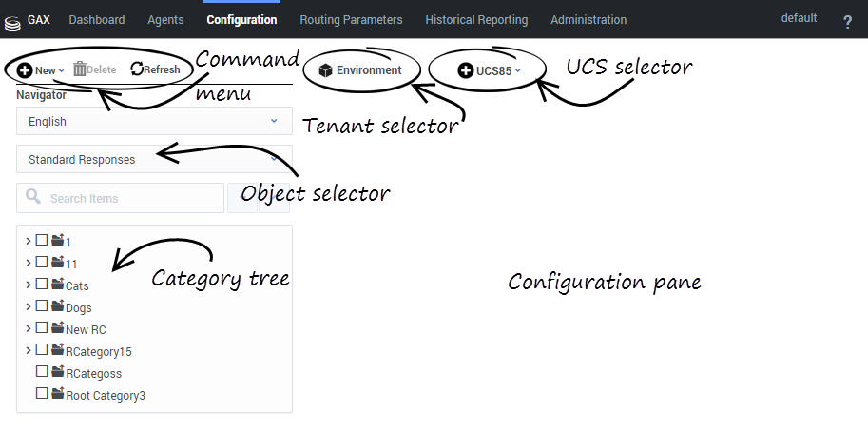Open the help question mark icon
The width and height of the screenshot is (868, 433).
(847, 21)
